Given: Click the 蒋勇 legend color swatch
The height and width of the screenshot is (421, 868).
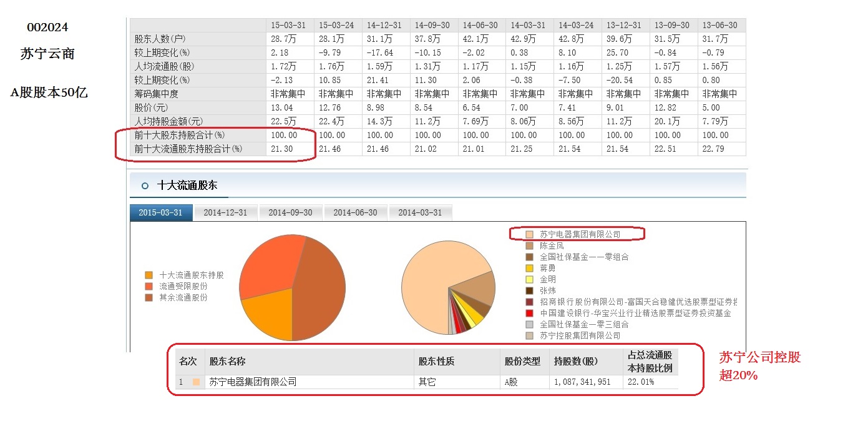Looking at the screenshot, I should pos(529,268).
